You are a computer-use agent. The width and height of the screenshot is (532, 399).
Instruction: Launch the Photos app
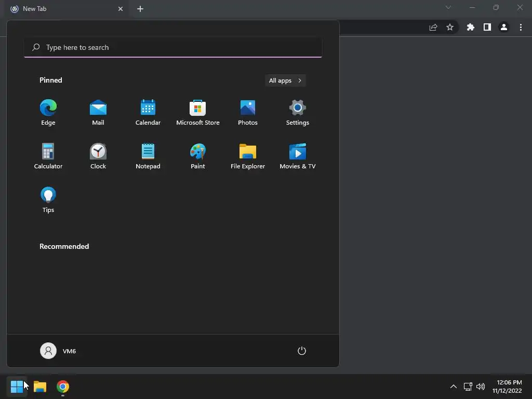pos(248,113)
